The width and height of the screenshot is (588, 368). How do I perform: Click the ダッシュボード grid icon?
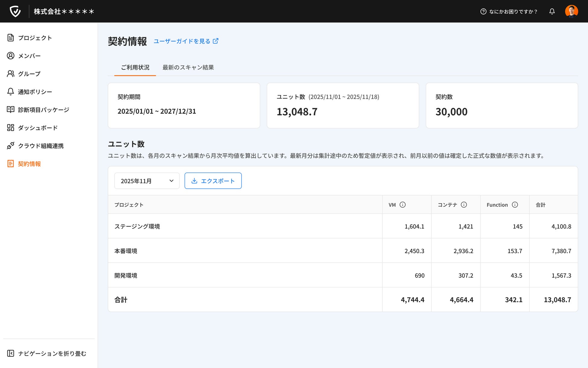click(11, 128)
